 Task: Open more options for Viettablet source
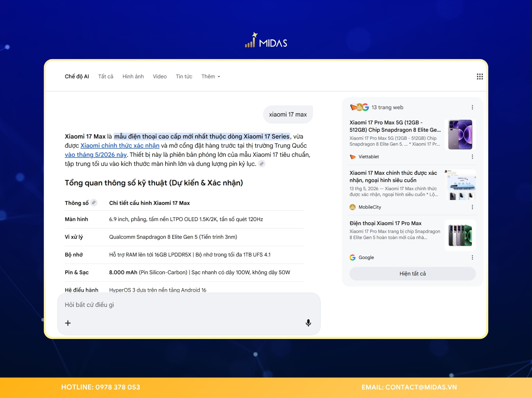point(472,157)
